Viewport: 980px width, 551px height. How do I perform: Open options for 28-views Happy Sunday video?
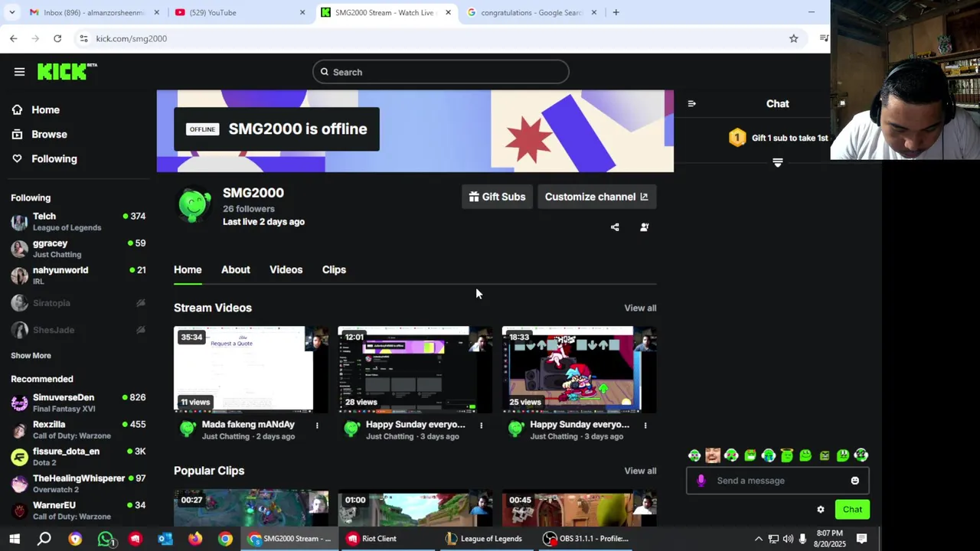(481, 425)
